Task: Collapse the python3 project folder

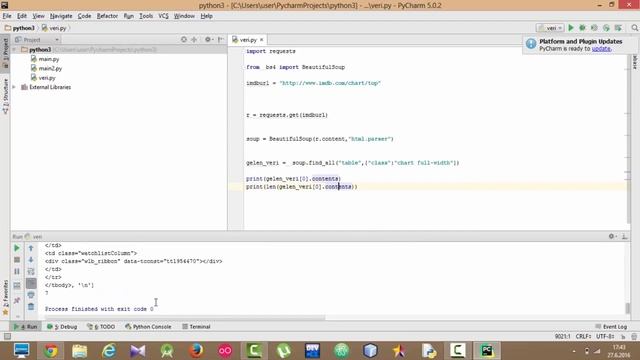Action: [x=15, y=49]
